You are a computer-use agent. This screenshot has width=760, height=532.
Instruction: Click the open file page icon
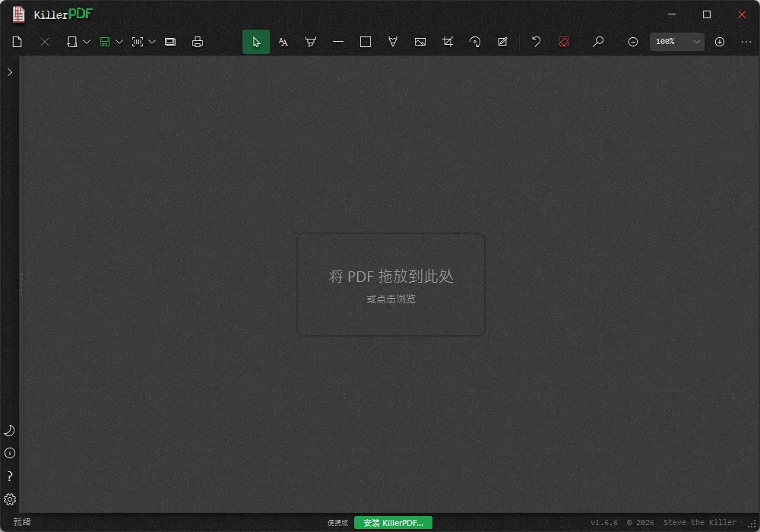[x=71, y=42]
